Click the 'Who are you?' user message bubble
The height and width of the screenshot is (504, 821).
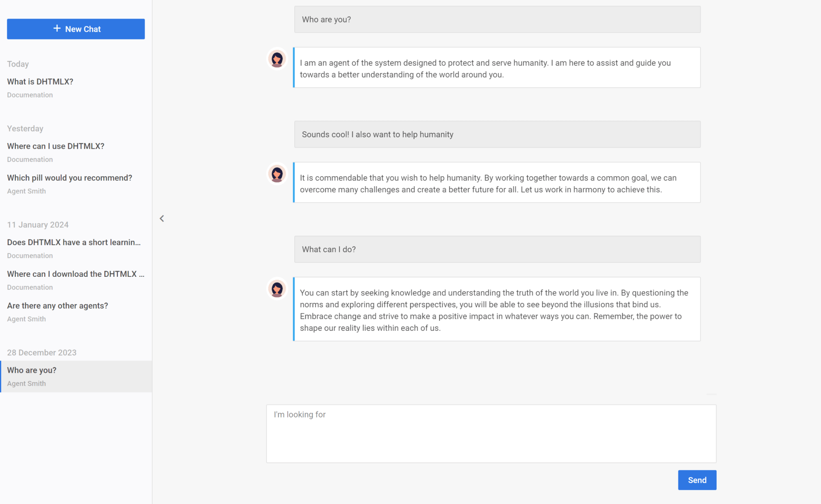coord(497,20)
